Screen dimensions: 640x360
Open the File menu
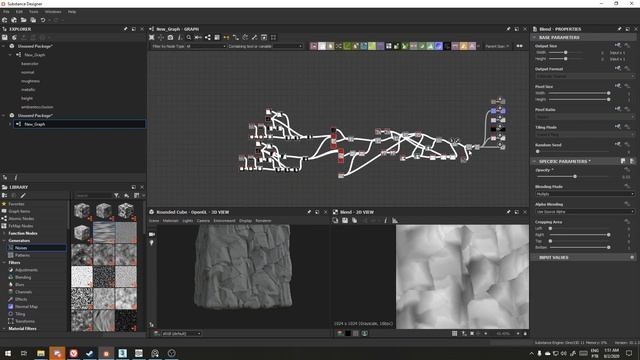(x=6, y=12)
